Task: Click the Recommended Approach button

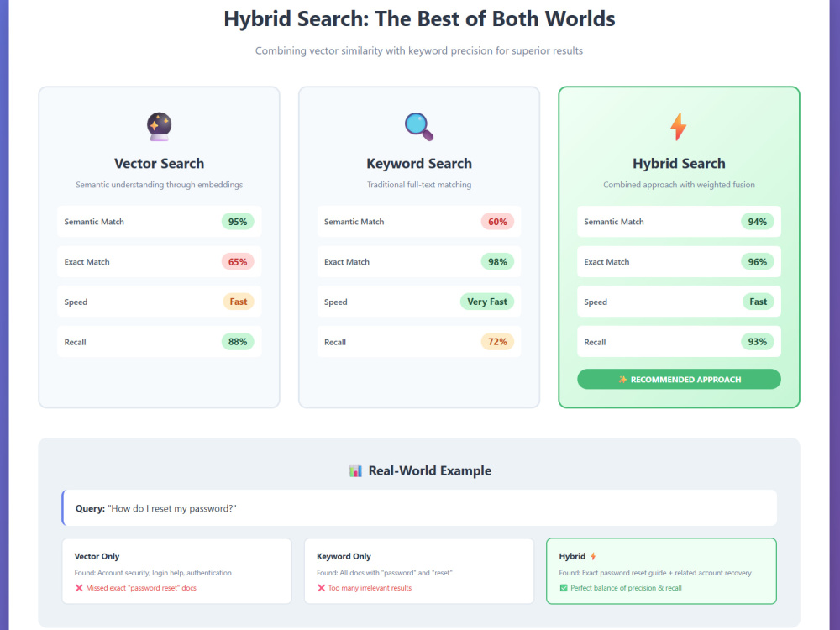Action: point(679,380)
